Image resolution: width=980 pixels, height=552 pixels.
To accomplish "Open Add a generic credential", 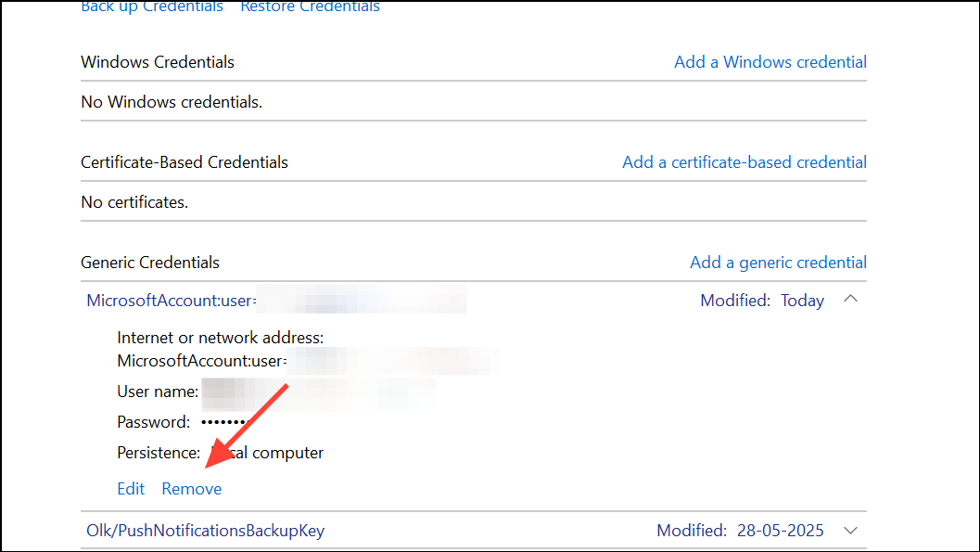I will [778, 263].
